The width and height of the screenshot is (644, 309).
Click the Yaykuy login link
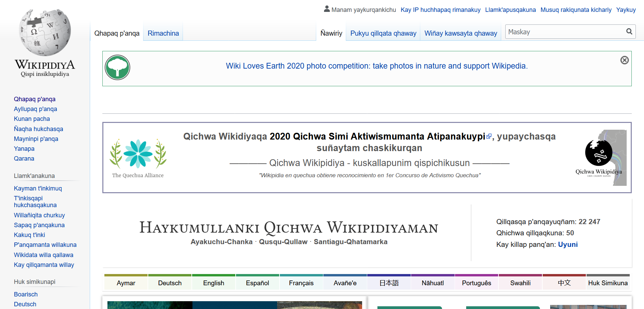[x=626, y=10]
